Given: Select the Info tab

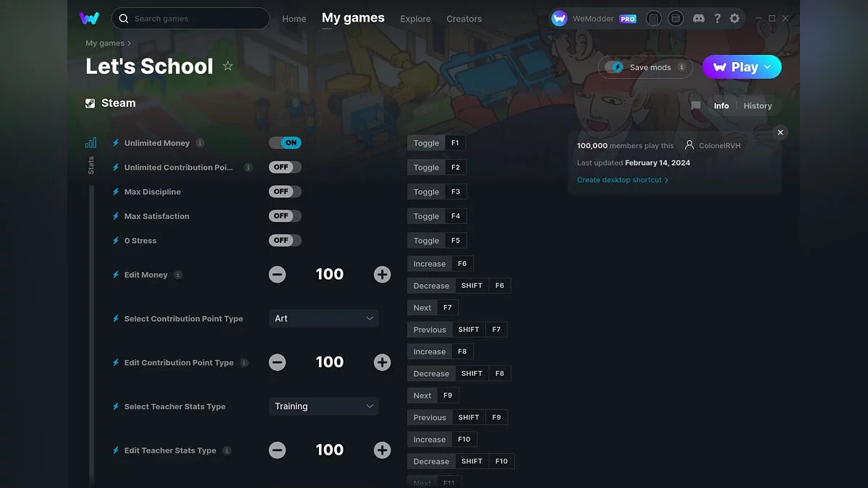Looking at the screenshot, I should pos(721,106).
